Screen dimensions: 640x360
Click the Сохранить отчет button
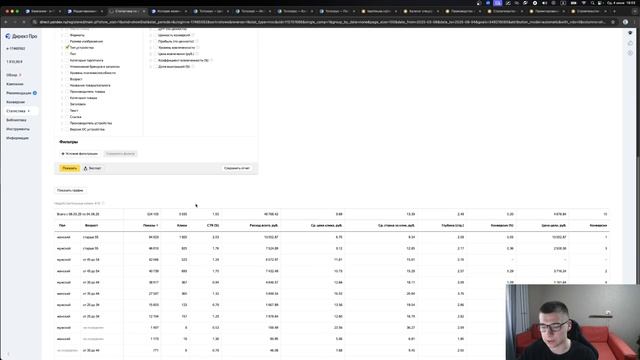[x=237, y=168]
